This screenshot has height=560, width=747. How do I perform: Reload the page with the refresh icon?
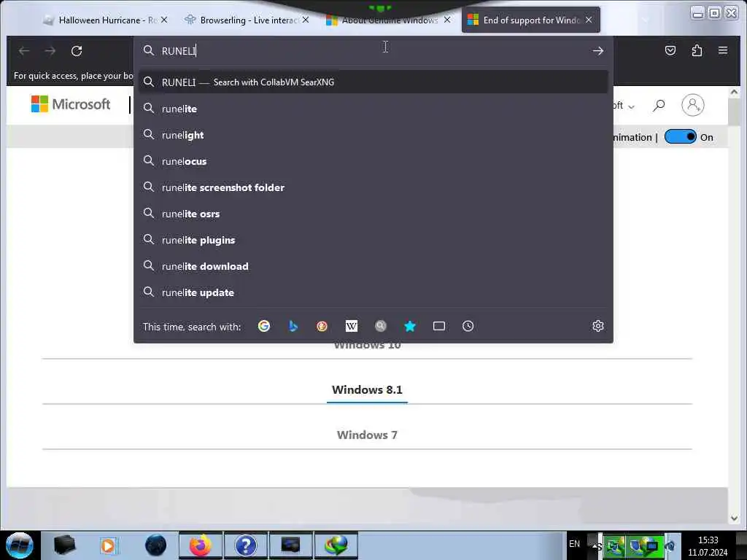pyautogui.click(x=77, y=50)
